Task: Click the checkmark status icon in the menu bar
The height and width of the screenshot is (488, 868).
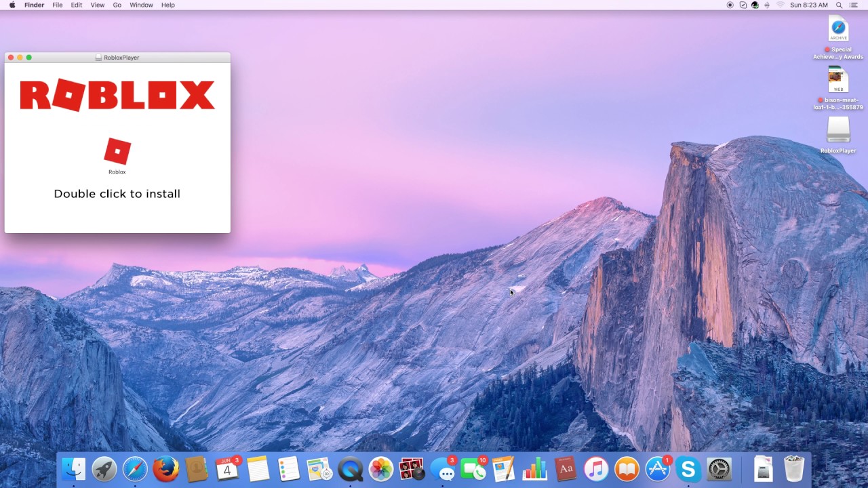Action: point(743,5)
